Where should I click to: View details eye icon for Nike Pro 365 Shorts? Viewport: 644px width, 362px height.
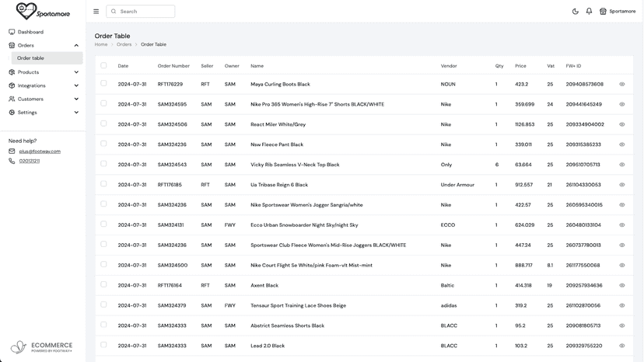point(621,104)
